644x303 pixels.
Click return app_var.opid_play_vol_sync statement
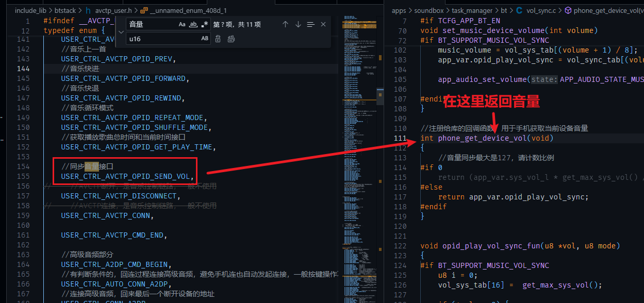(514, 197)
